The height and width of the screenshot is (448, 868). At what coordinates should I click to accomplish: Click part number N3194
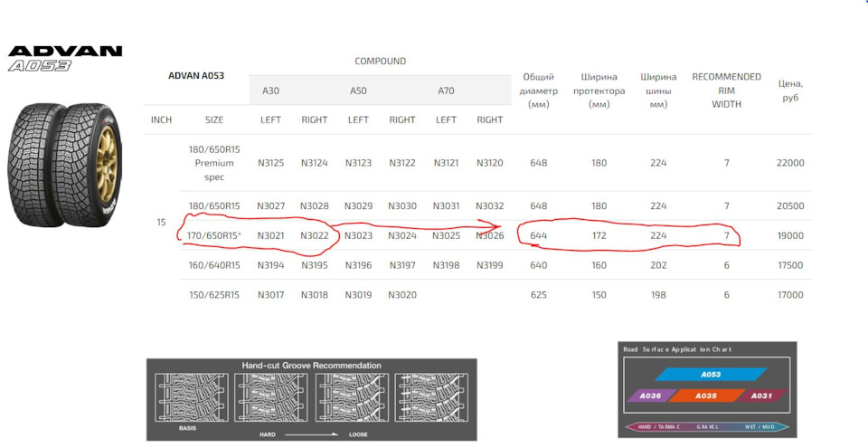tap(270, 265)
